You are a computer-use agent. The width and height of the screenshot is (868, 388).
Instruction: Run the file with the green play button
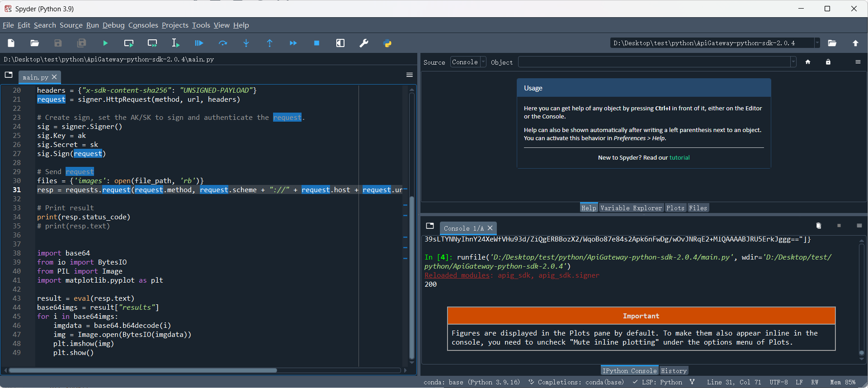[x=105, y=43]
